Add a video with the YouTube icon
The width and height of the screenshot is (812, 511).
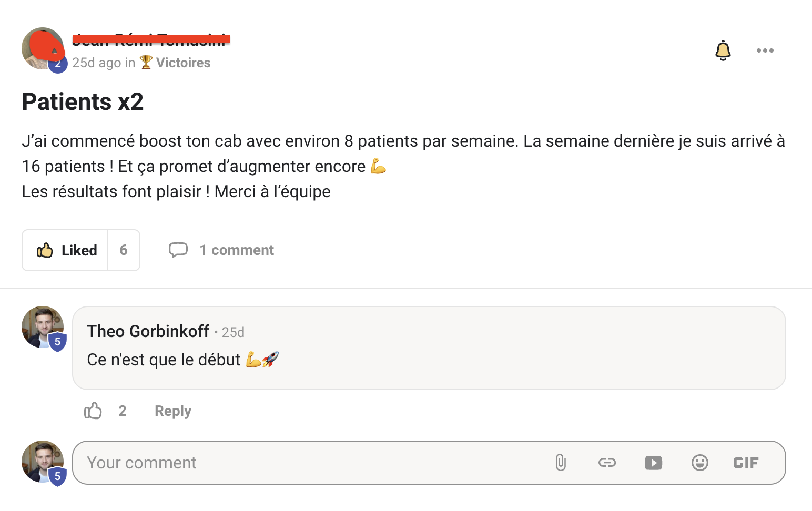coord(653,463)
